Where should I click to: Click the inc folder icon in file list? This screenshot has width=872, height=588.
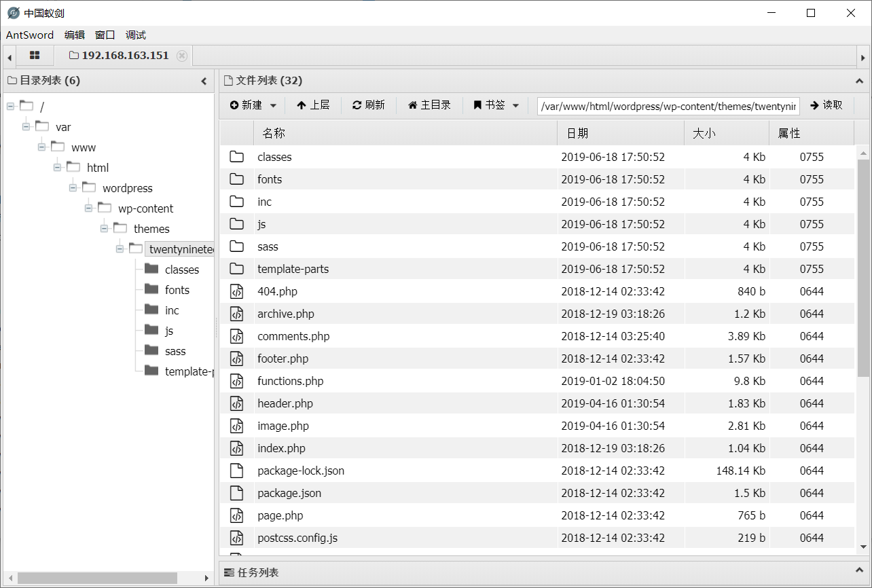click(236, 202)
